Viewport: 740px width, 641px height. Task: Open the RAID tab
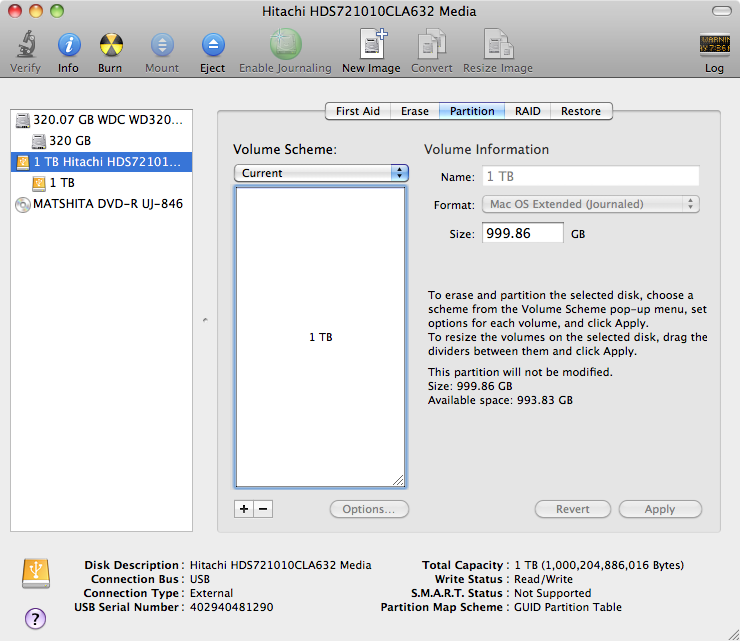tap(528, 111)
